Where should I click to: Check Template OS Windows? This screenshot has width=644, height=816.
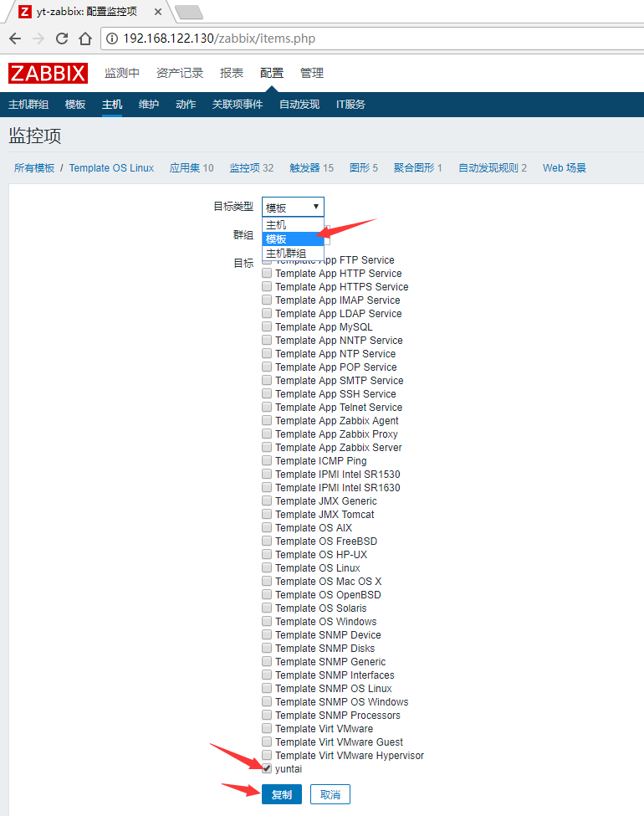point(267,621)
